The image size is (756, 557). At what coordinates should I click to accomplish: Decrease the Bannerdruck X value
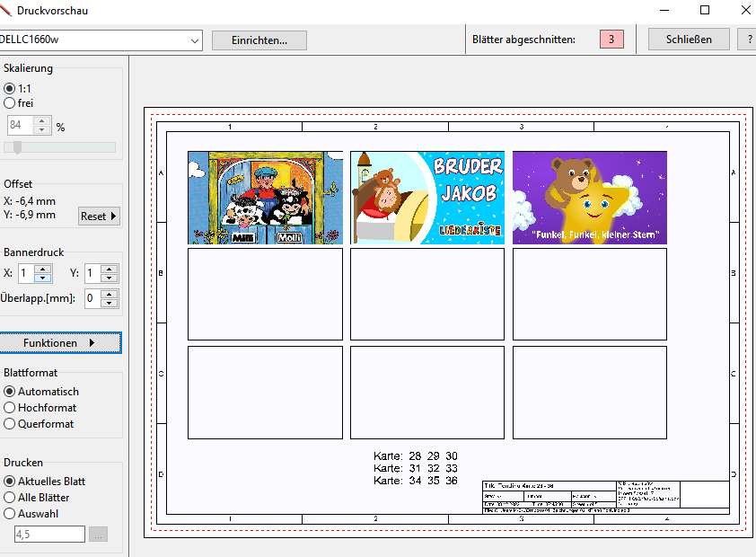click(x=43, y=278)
